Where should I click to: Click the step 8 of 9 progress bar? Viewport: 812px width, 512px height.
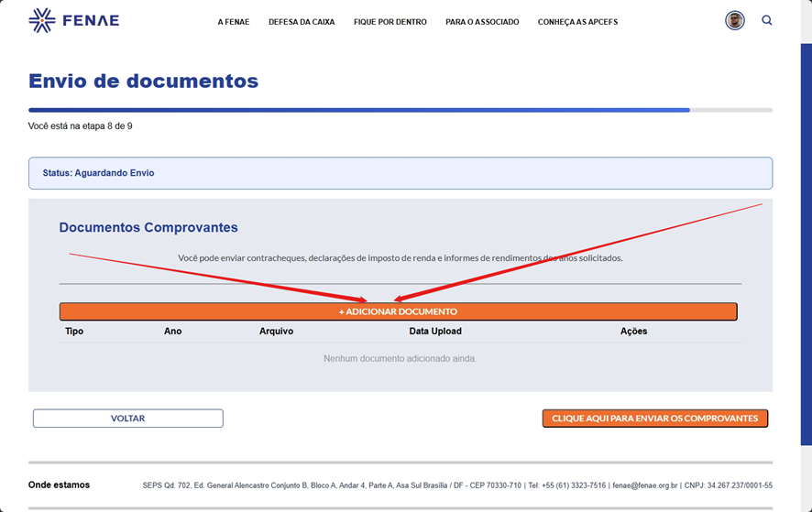coord(400,110)
